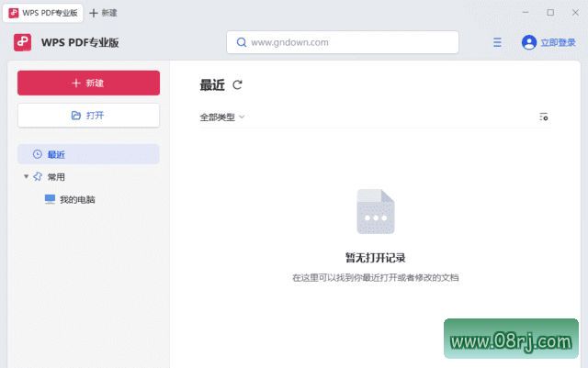Click the magnifier search icon
This screenshot has width=588, height=368.
242,42
